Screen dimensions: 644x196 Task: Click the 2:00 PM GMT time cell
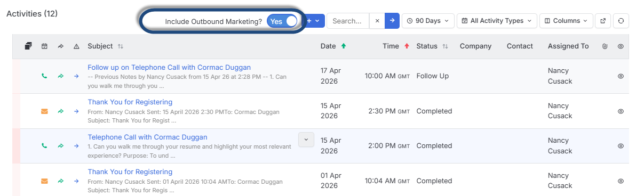(x=389, y=146)
